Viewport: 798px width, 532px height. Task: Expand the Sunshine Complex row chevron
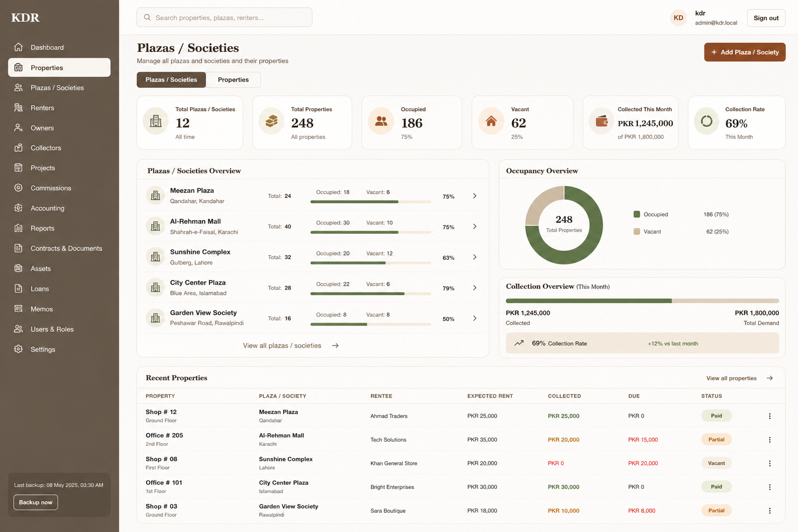[x=475, y=257]
